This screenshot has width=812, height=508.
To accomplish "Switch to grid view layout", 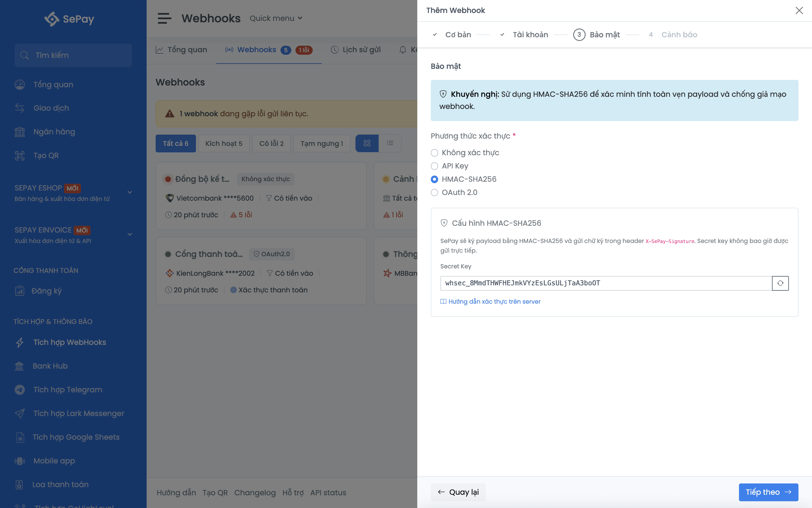I will pos(367,143).
